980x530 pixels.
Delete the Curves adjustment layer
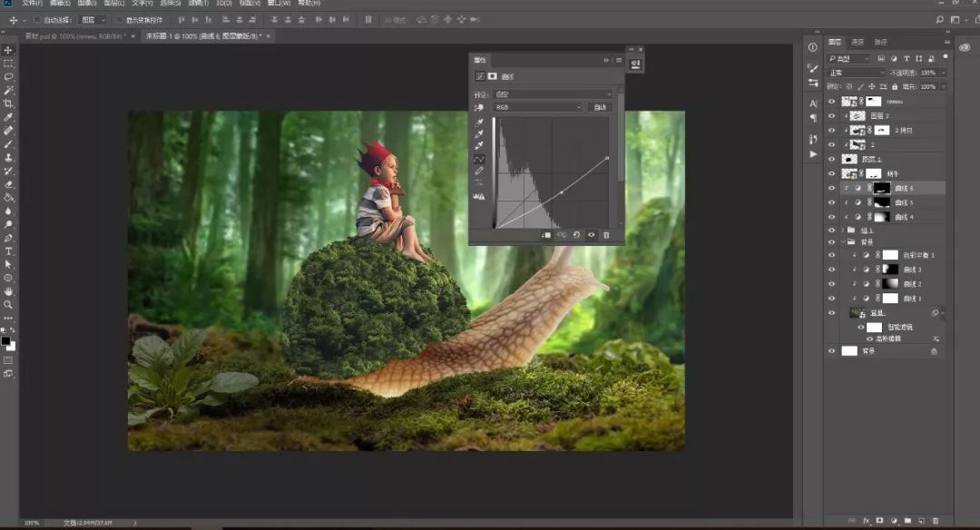pos(606,235)
